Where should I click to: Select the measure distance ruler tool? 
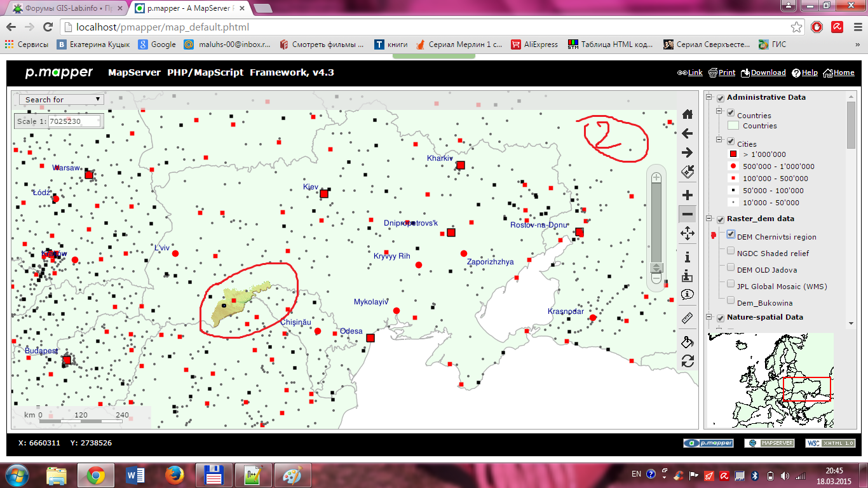687,318
